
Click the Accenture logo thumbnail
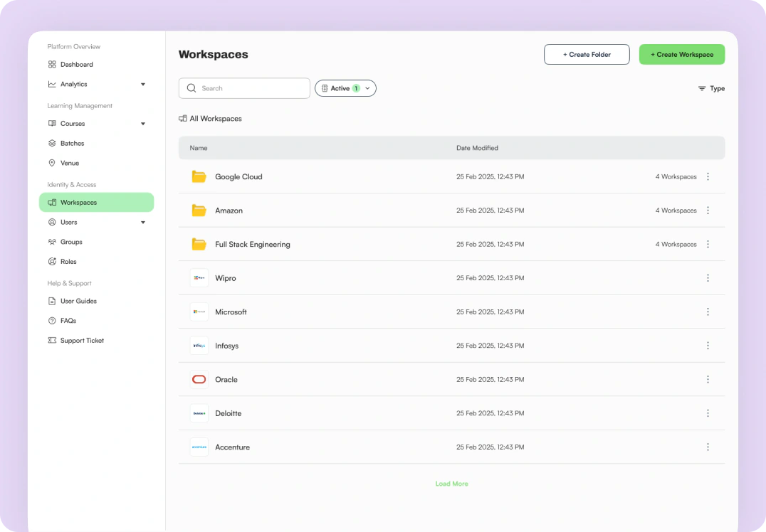coord(199,447)
